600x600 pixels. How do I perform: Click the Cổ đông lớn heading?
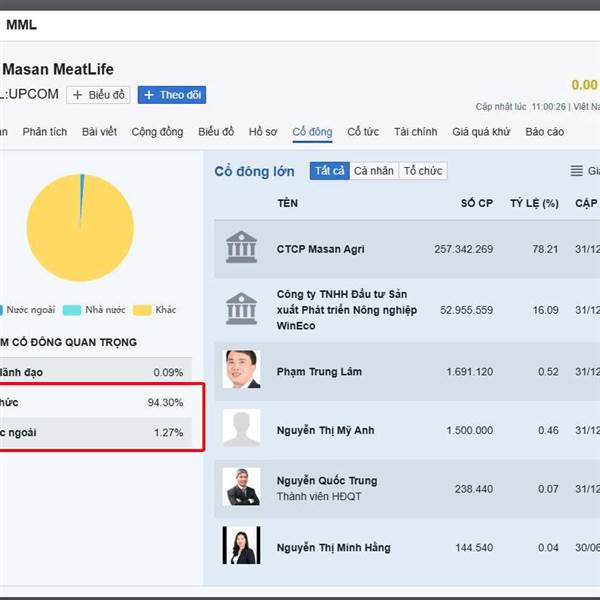(254, 171)
